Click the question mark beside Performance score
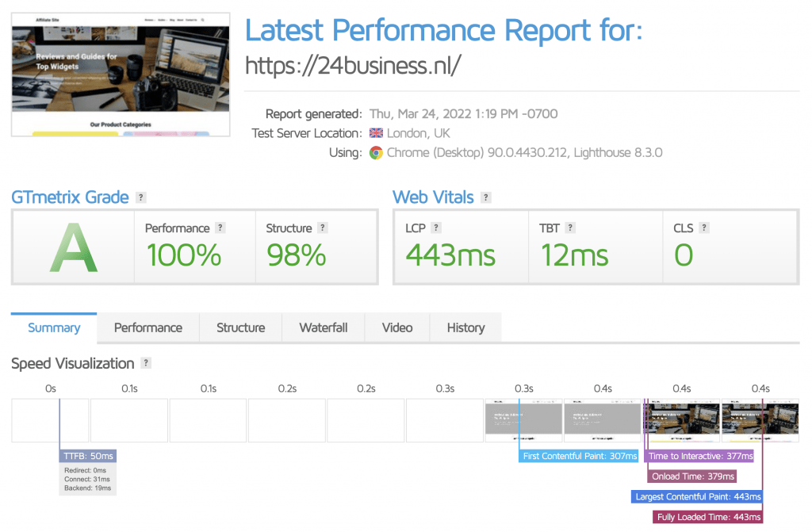This screenshot has width=812, height=532. [x=220, y=228]
